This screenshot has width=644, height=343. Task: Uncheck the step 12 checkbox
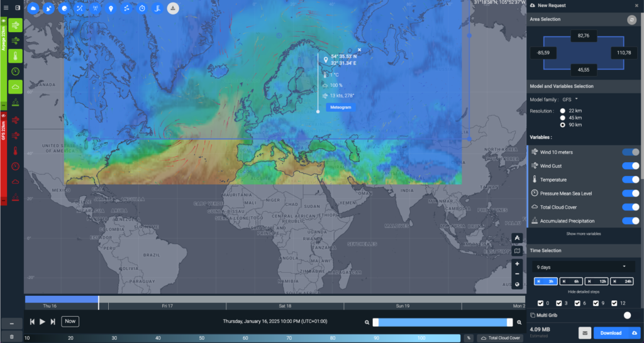614,303
